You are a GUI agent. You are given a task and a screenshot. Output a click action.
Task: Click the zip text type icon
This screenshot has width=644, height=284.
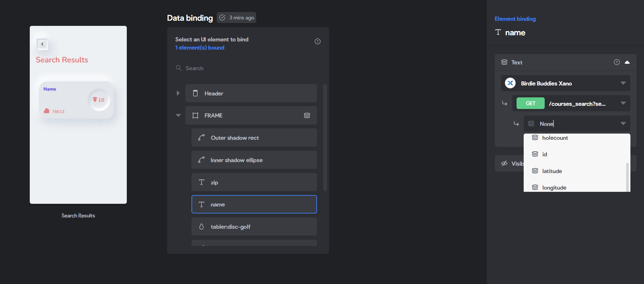coord(202,182)
